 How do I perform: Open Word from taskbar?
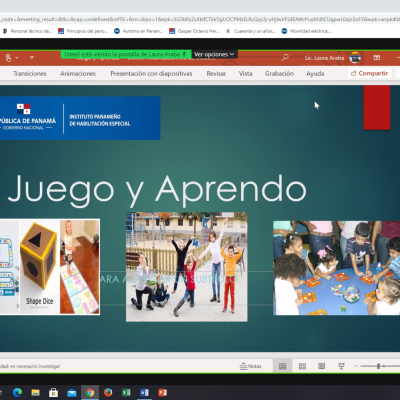coord(144,392)
